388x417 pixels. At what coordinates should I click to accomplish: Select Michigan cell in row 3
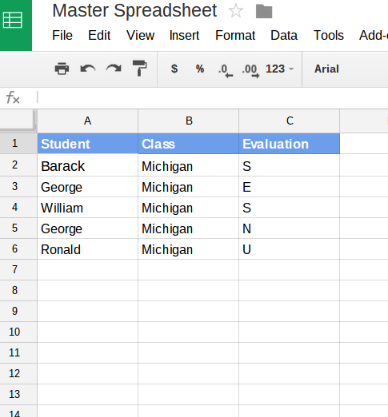188,187
